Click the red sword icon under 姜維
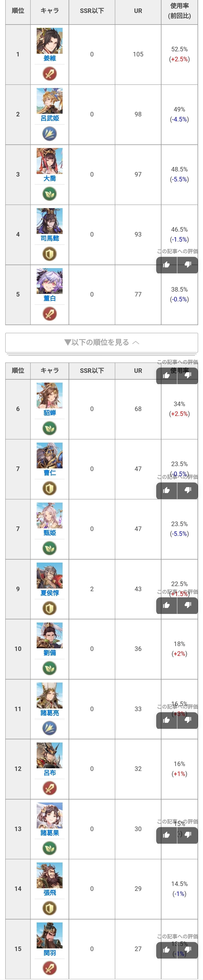 [49, 73]
